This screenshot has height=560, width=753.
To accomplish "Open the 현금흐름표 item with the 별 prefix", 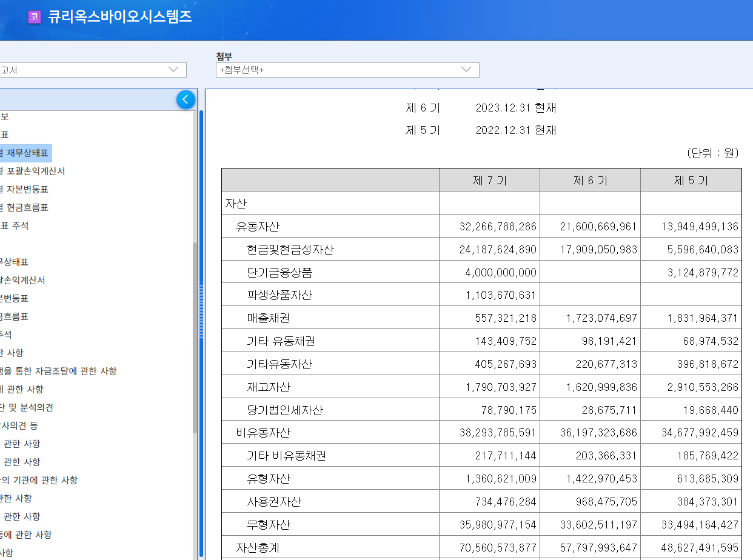I will click(x=24, y=207).
